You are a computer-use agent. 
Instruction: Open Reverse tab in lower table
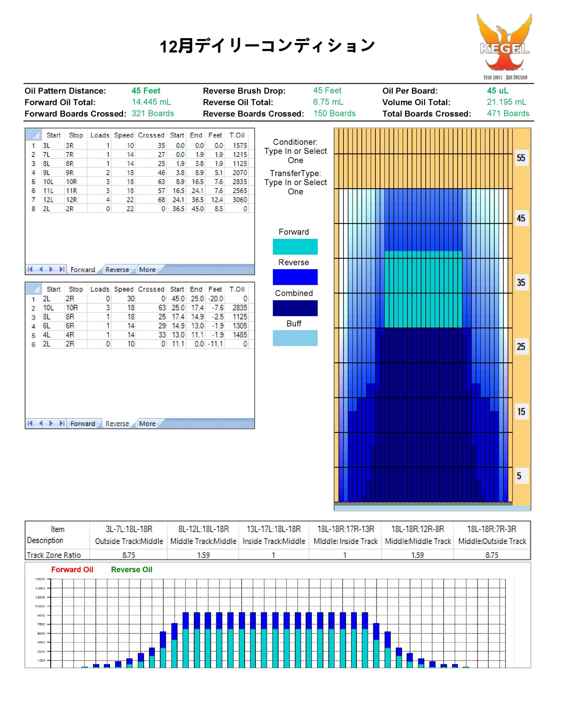pyautogui.click(x=117, y=424)
